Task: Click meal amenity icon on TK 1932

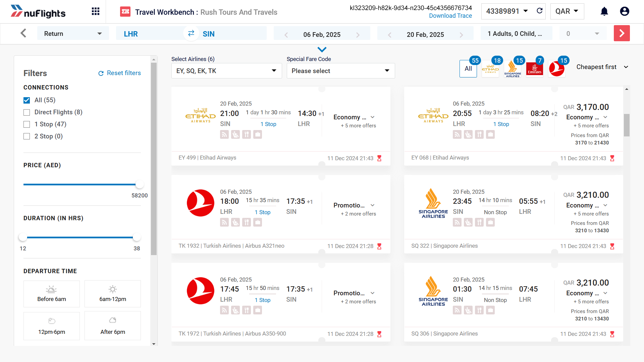Action: tap(247, 222)
